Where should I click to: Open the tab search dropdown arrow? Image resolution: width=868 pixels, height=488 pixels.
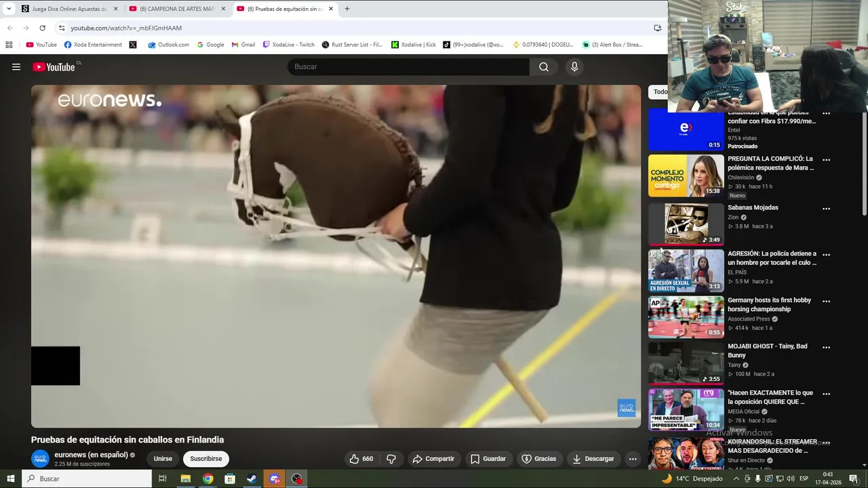click(9, 9)
